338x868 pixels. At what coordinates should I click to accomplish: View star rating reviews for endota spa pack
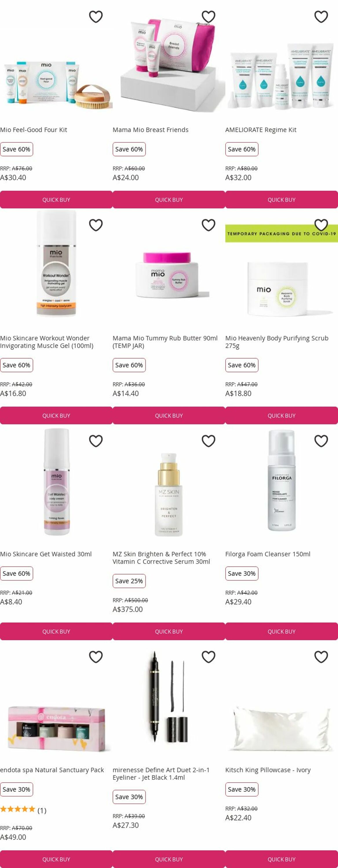click(23, 810)
